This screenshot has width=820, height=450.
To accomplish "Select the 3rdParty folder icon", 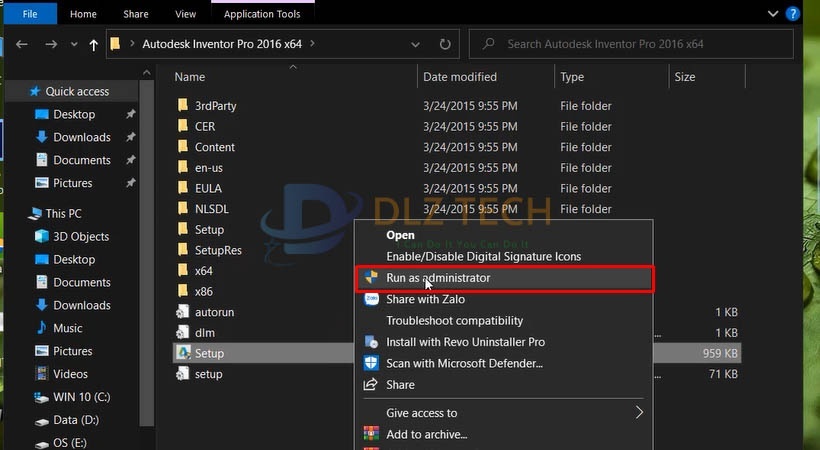I will [183, 105].
